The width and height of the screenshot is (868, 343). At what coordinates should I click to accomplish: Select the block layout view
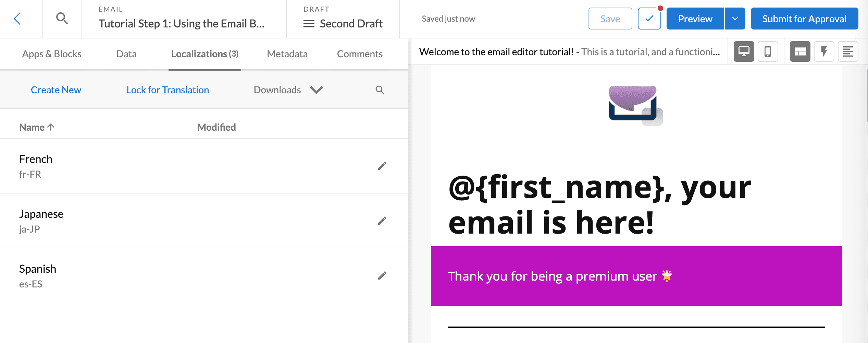[x=800, y=51]
